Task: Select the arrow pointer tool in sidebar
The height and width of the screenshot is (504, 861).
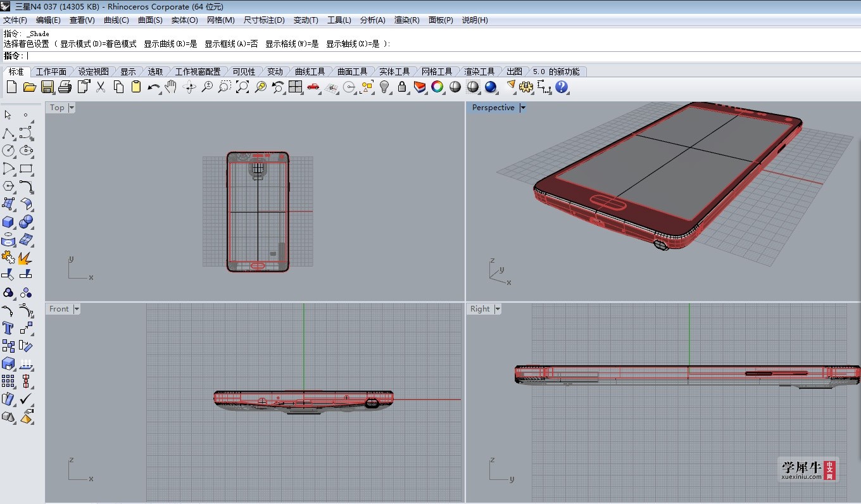Action: pyautogui.click(x=8, y=115)
